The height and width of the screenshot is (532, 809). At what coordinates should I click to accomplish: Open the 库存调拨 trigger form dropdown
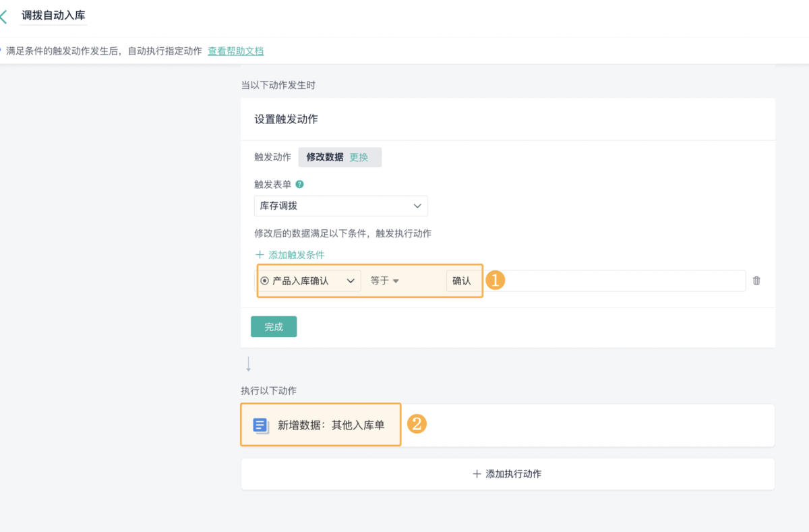340,206
